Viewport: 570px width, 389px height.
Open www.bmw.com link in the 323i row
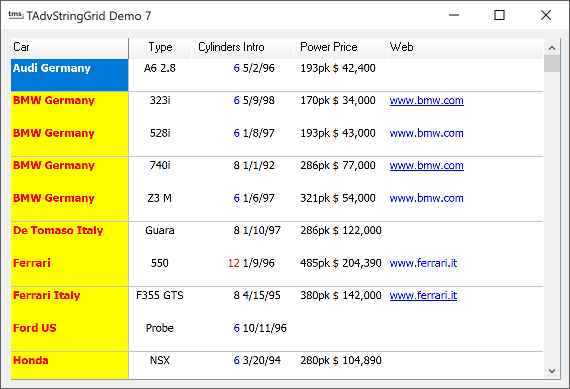pyautogui.click(x=426, y=100)
